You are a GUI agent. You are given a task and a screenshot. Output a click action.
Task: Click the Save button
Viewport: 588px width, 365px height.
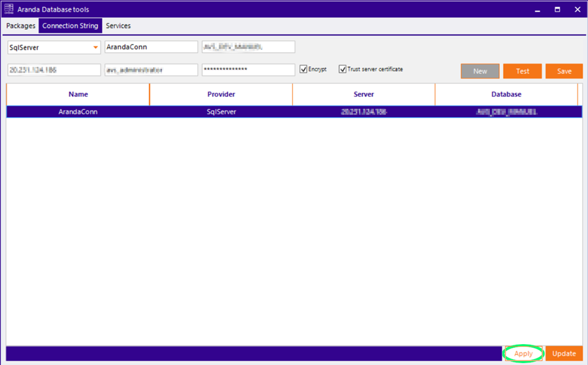(564, 71)
